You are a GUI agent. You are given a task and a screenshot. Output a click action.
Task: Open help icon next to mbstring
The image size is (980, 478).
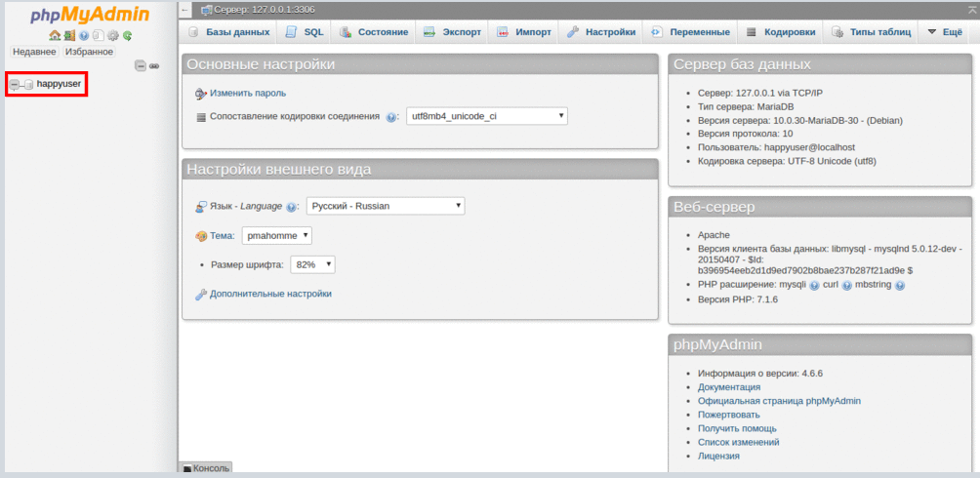click(899, 285)
